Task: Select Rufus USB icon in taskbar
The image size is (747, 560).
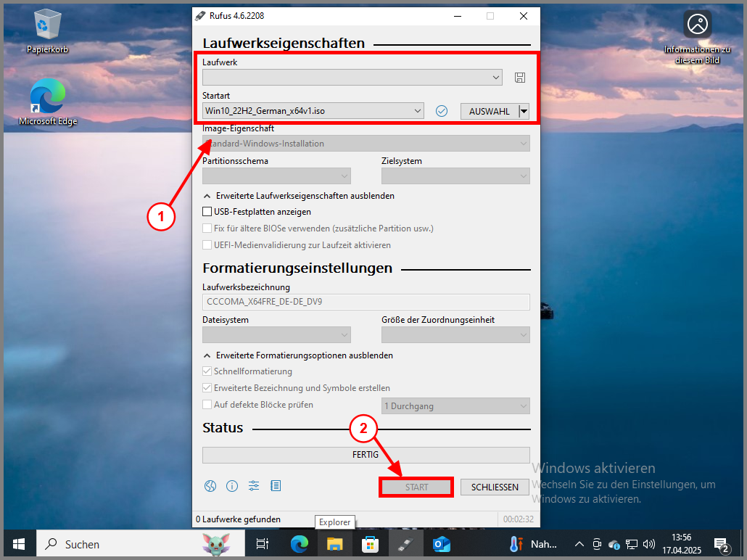Action: pyautogui.click(x=405, y=544)
